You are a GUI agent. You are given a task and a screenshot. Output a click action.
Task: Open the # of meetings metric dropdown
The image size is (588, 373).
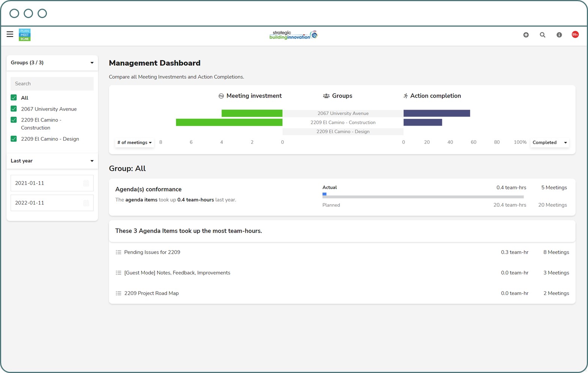coord(134,143)
